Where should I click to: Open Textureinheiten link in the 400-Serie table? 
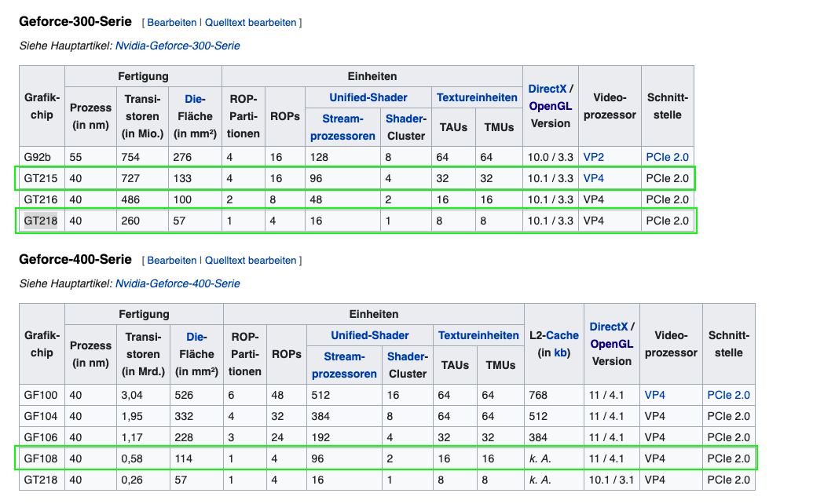click(x=478, y=335)
